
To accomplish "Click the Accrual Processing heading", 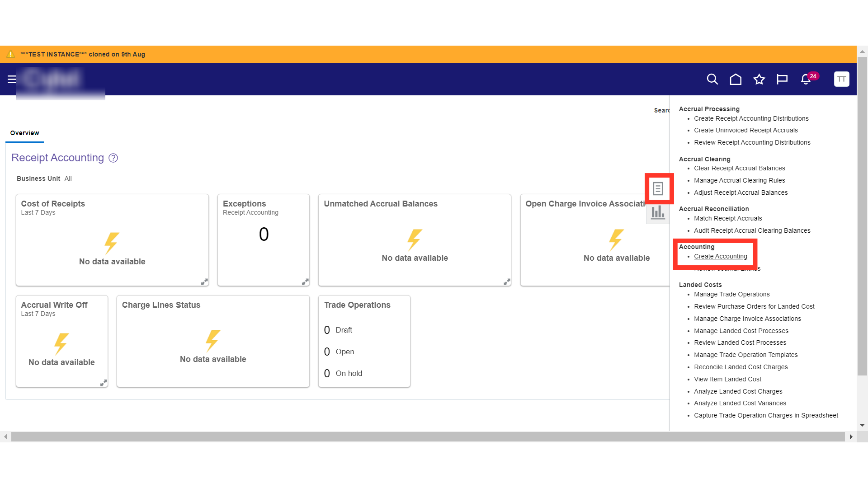I will [709, 109].
